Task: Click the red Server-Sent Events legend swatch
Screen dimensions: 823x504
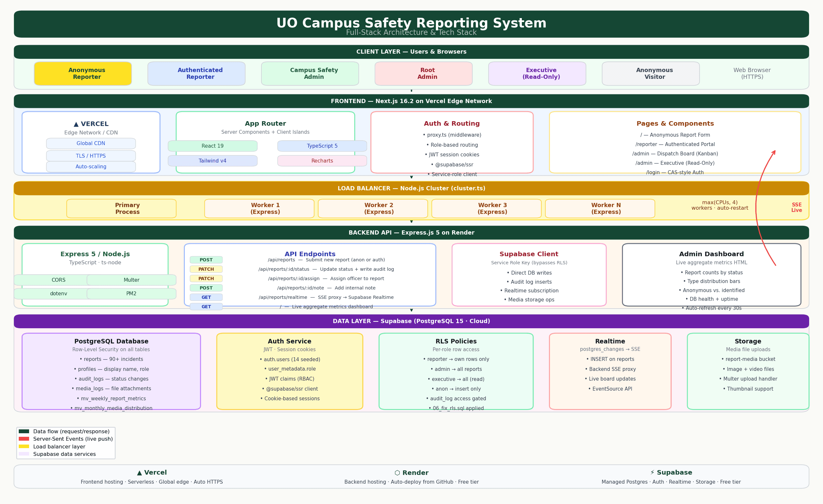Action: click(24, 439)
